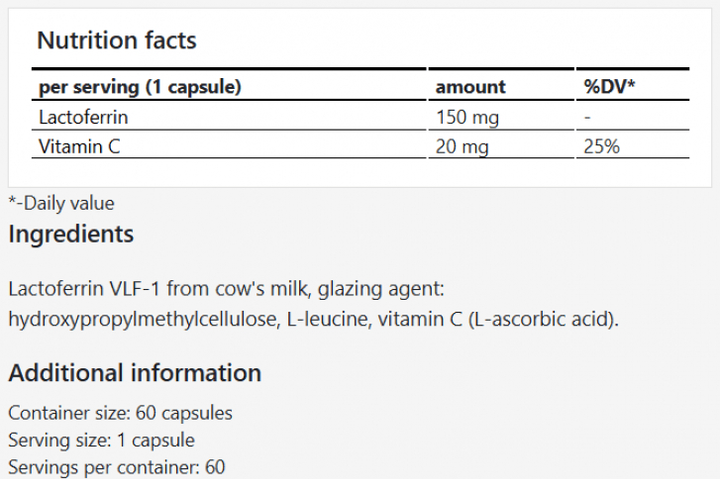Select the Lactoferrin row label
Screen dimensions: 720x479
point(83,117)
